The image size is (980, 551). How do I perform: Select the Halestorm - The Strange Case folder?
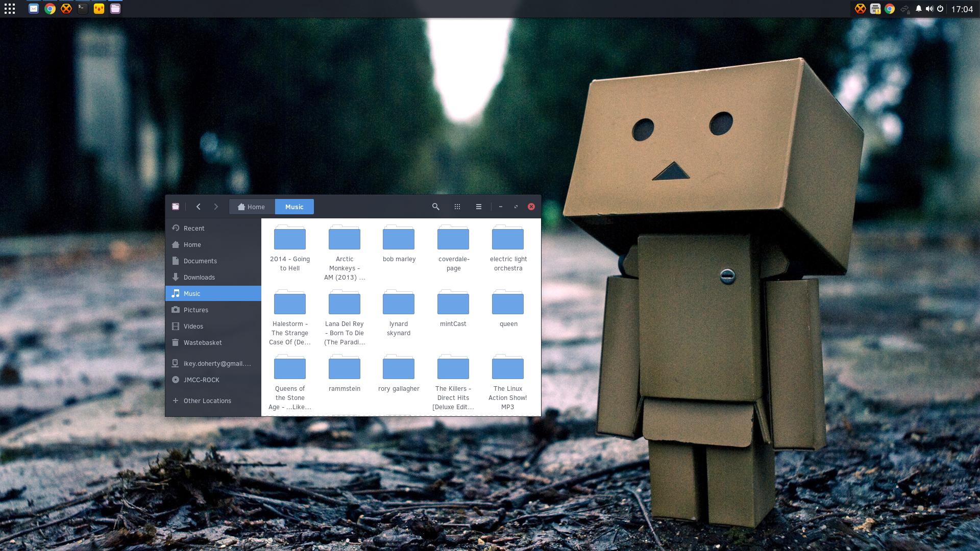tap(290, 318)
